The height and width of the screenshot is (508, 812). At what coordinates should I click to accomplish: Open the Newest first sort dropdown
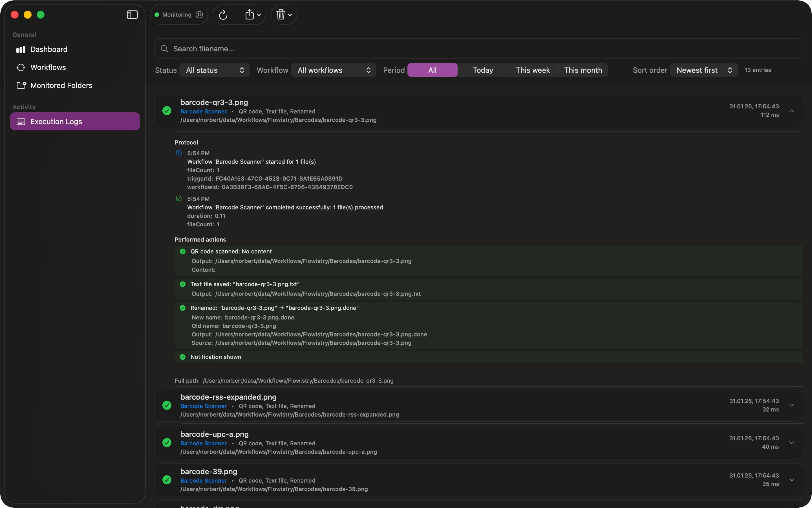pos(704,70)
